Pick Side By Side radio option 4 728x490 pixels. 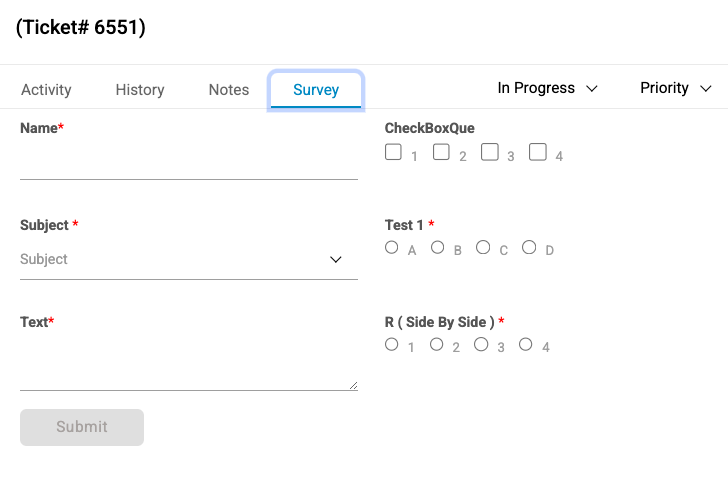526,344
